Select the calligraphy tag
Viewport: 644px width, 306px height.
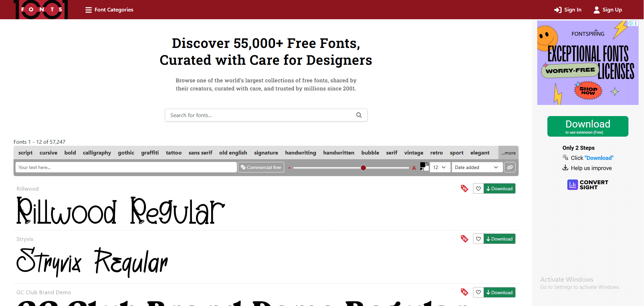(97, 152)
